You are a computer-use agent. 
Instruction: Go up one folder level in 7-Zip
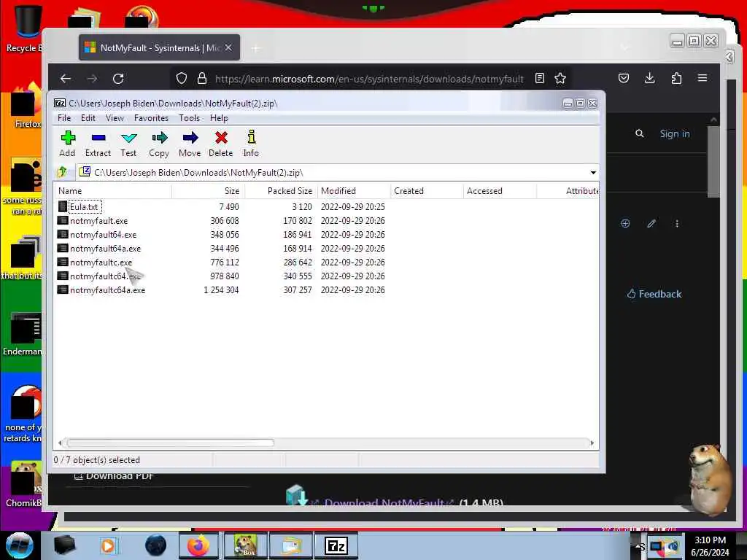pos(62,172)
